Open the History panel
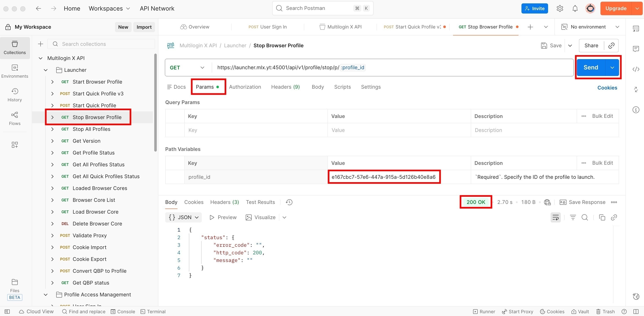This screenshot has width=644, height=316. (x=15, y=95)
